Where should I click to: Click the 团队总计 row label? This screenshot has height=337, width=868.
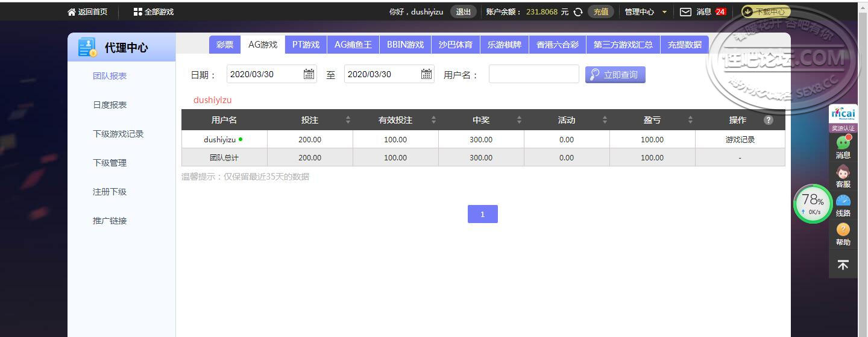point(224,157)
